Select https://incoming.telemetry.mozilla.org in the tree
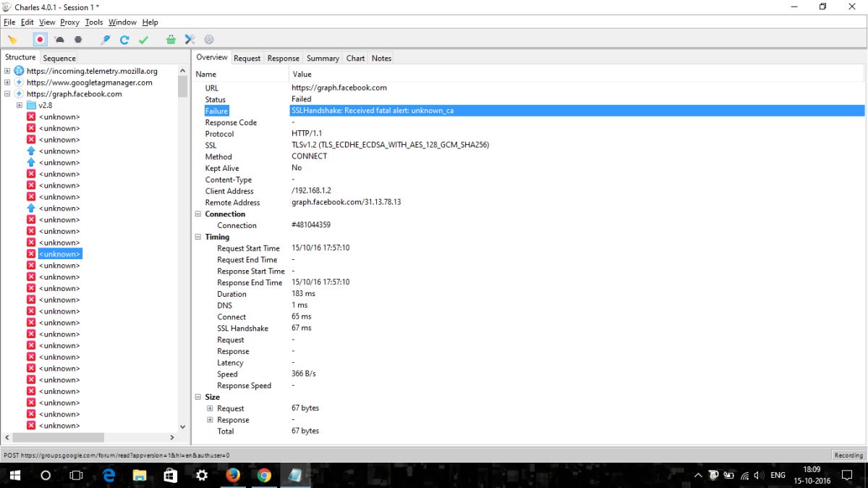Screen dimensions: 868x488 [x=92, y=71]
